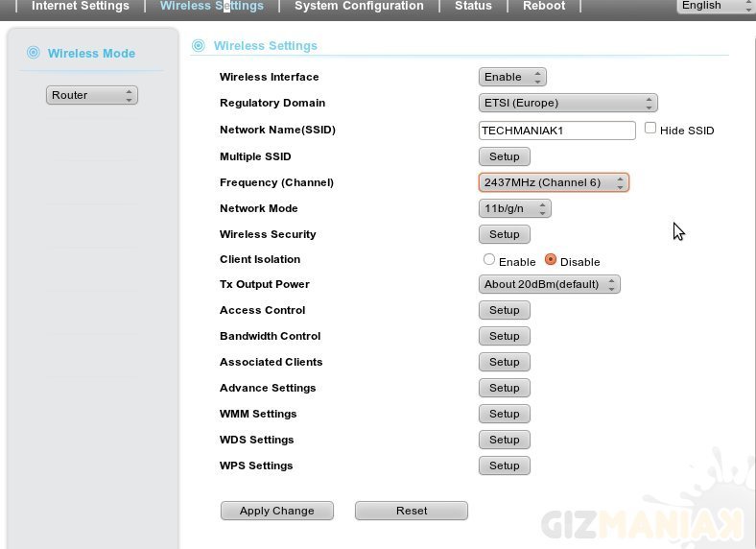
Task: Open the Frequency (Channel) dropdown
Action: (554, 182)
